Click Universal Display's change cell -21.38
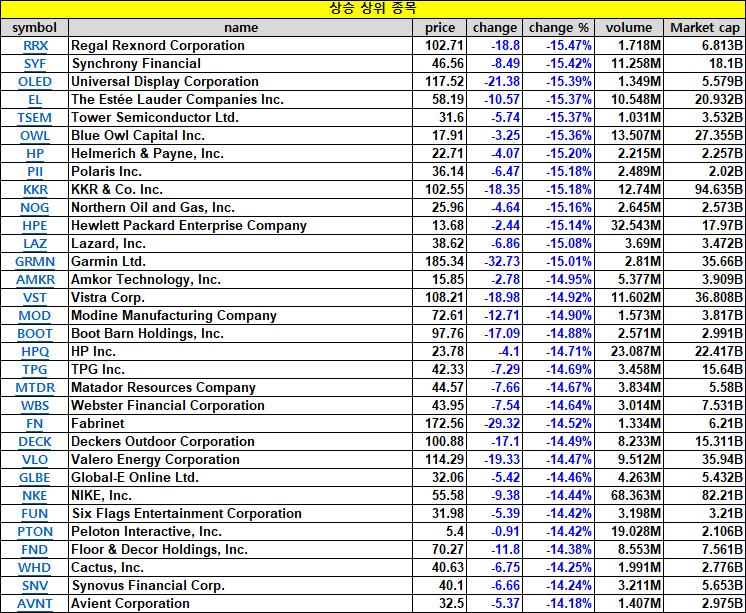This screenshot has height=613, width=746. (495, 82)
